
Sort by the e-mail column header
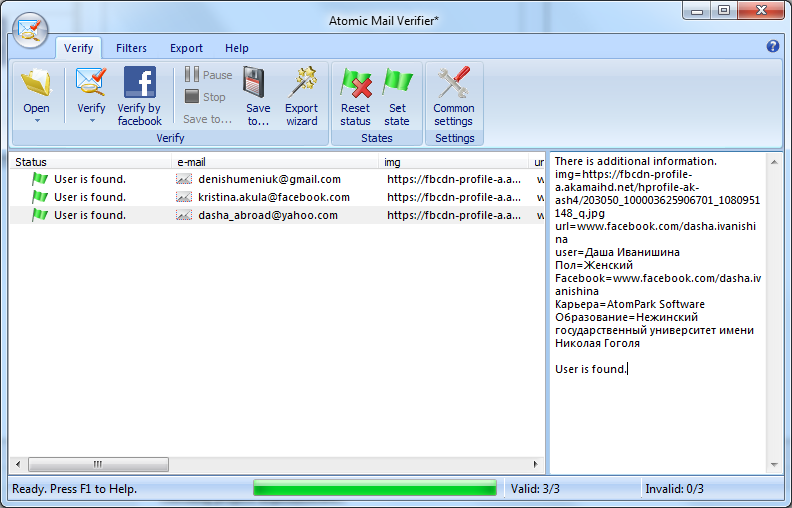point(275,162)
